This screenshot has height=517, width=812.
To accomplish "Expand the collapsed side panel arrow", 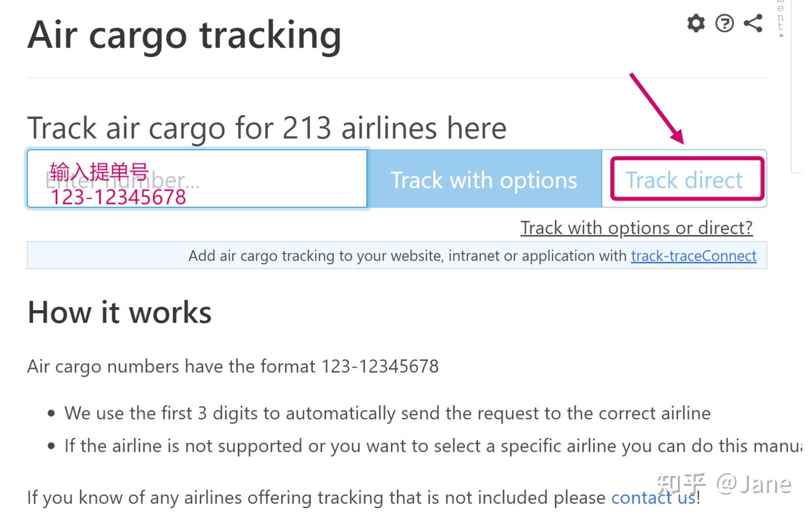I will tap(781, 36).
